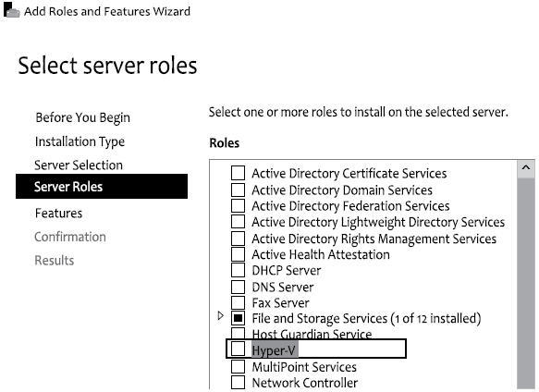539x392 pixels.
Task: Check the DNS Server checkbox
Action: tap(238, 287)
